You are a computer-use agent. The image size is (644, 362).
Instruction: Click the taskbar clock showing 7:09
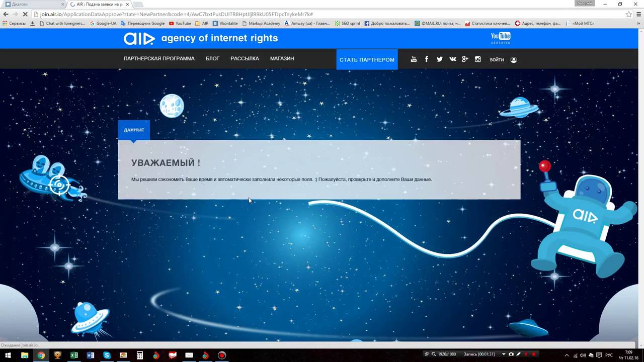629,355
